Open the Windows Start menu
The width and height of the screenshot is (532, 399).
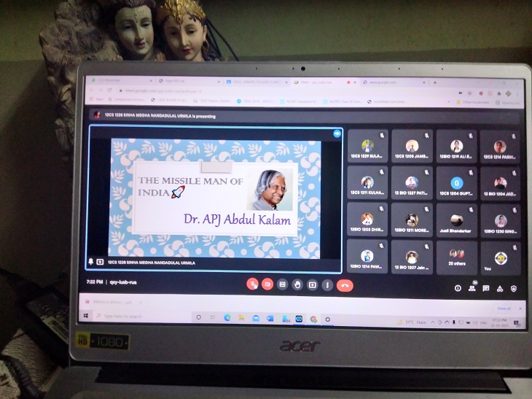[x=87, y=317]
